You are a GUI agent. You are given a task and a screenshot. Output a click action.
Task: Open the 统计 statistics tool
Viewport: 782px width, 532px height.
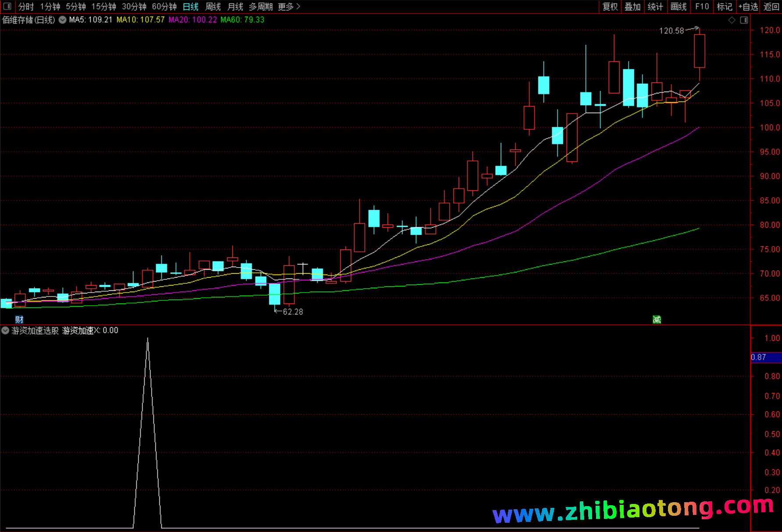(x=655, y=7)
